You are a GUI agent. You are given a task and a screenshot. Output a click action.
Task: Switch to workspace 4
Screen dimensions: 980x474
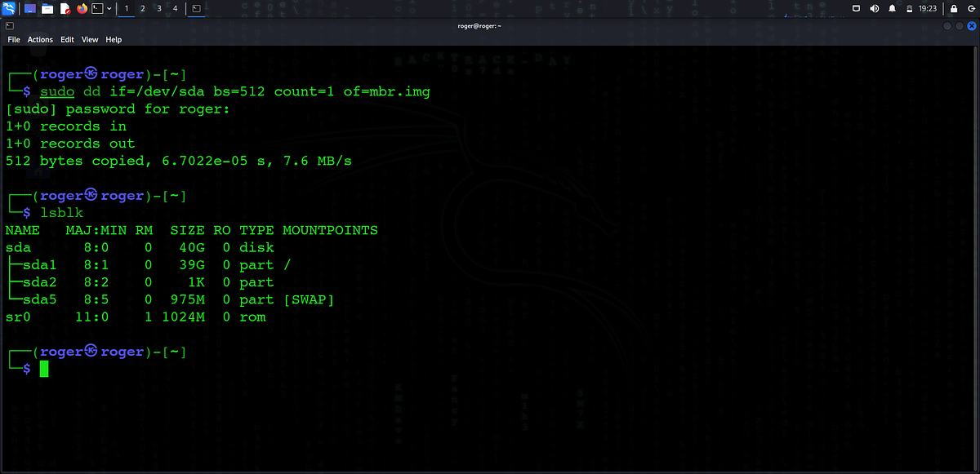[175, 8]
